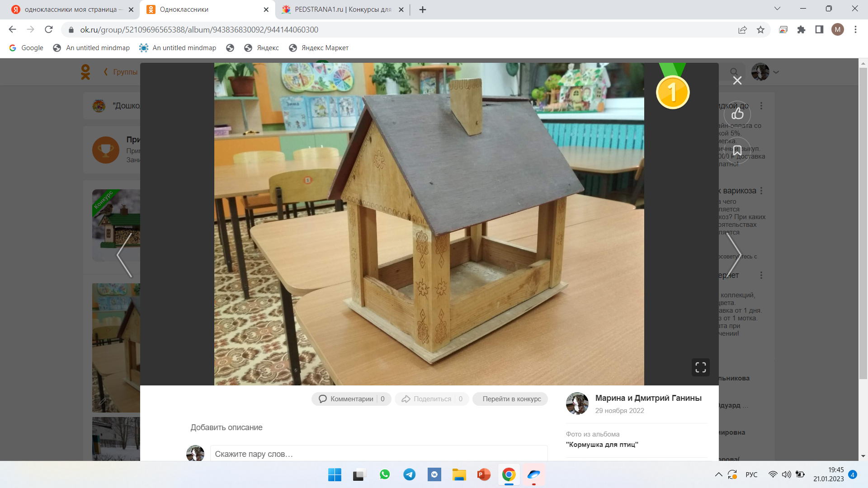
Task: Star this page in bookmarks
Action: point(760,30)
